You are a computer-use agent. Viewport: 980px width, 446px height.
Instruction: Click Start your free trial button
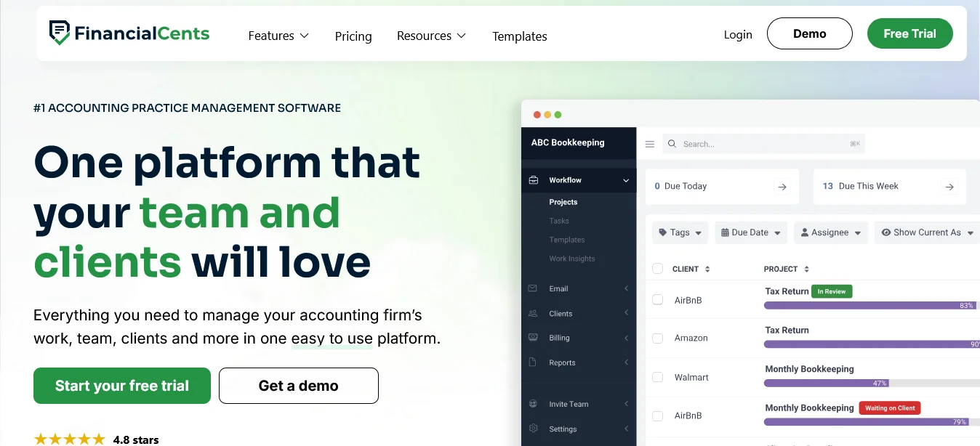pyautogui.click(x=122, y=386)
